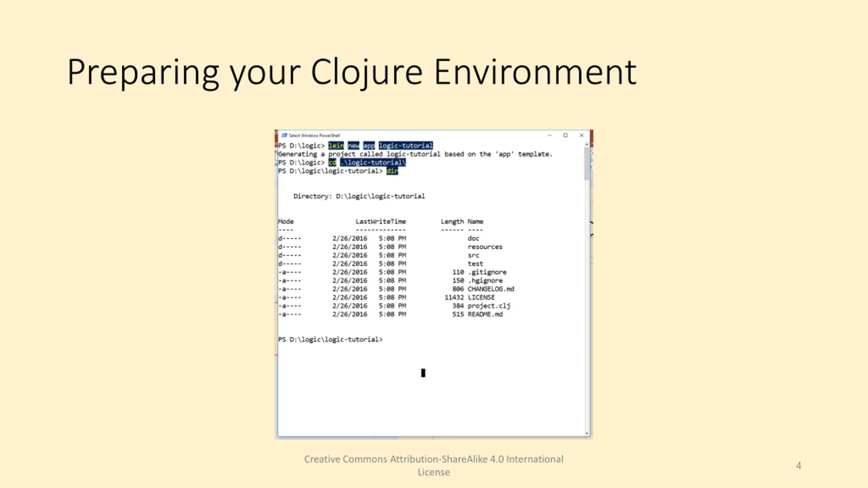Click the 'test' directory name

475,264
